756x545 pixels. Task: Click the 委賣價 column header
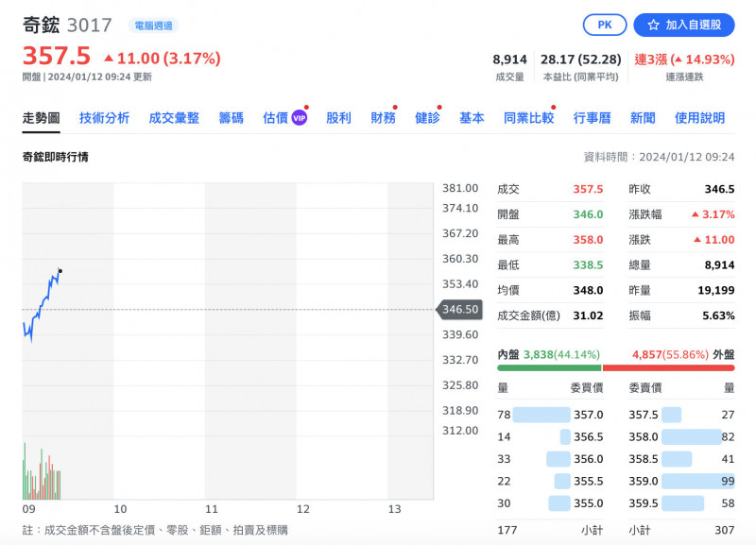click(x=645, y=388)
